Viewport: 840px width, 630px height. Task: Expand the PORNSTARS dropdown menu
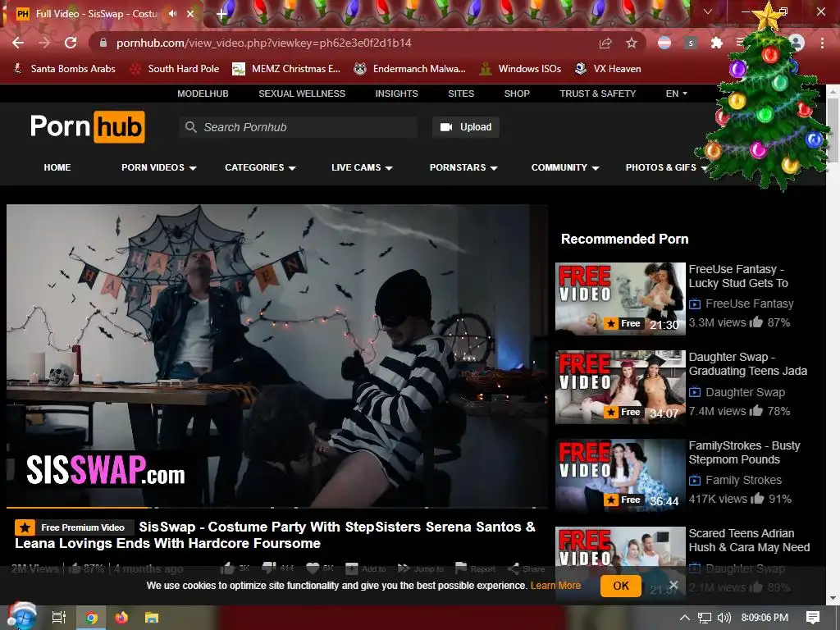click(x=463, y=167)
